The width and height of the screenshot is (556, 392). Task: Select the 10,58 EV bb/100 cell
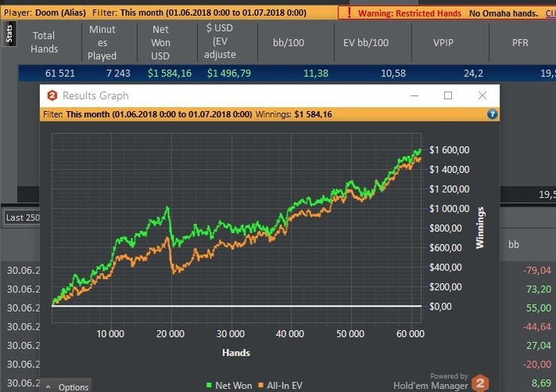[x=393, y=73]
